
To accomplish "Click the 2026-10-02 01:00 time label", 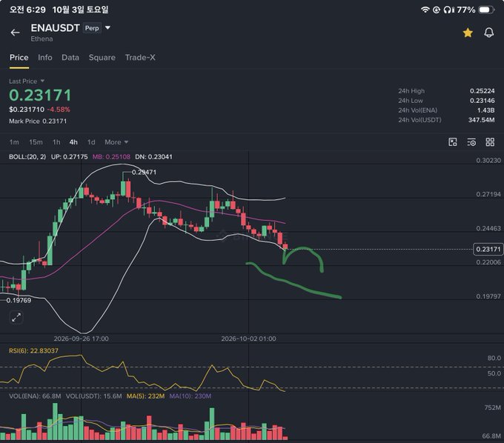I will (x=248, y=339).
